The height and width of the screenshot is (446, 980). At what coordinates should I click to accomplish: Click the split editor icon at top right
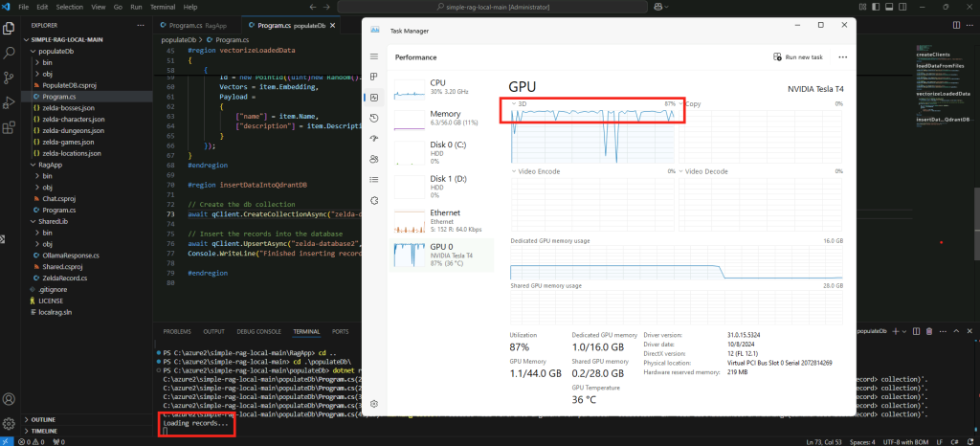[956, 25]
